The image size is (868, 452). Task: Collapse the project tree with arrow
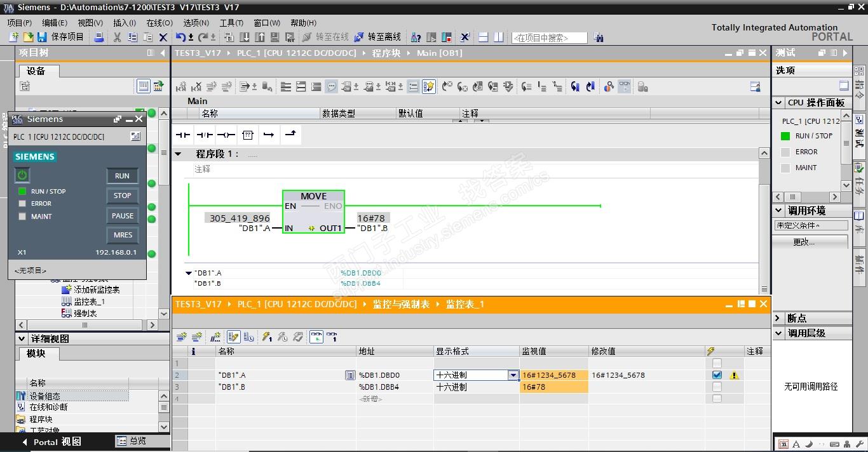(164, 53)
